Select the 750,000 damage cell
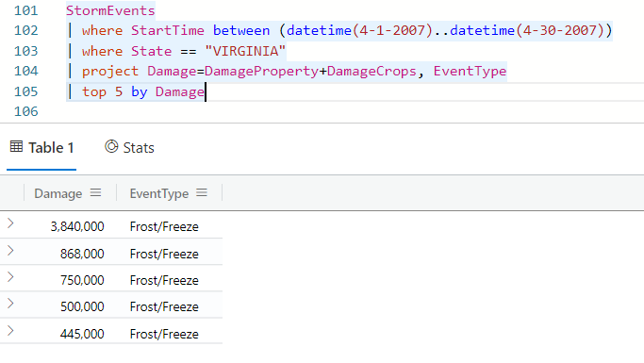 [x=82, y=280]
